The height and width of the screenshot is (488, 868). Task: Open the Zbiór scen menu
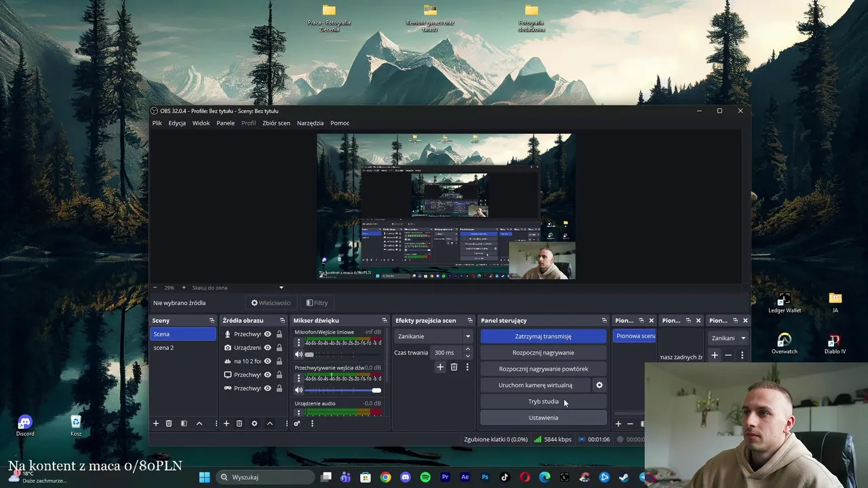(276, 123)
